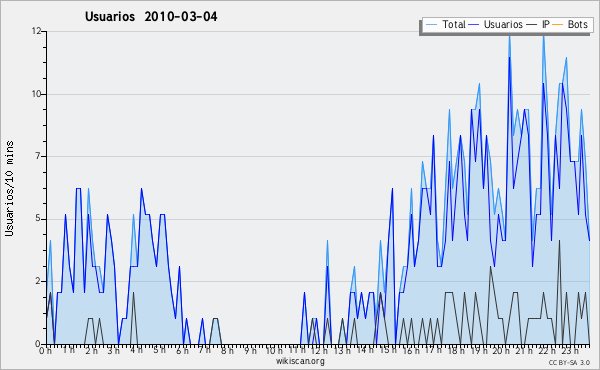Click the y-axis value '10'
The width and height of the screenshot is (600, 370).
pyautogui.click(x=36, y=94)
